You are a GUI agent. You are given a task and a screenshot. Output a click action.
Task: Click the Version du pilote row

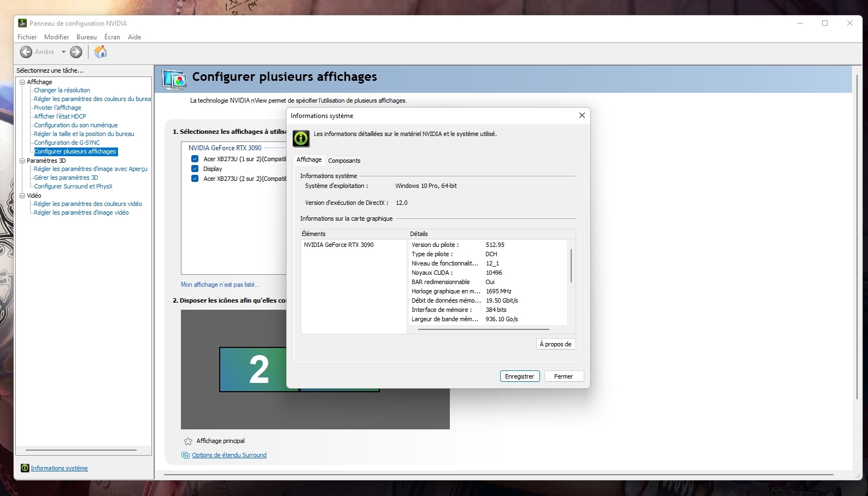(488, 245)
